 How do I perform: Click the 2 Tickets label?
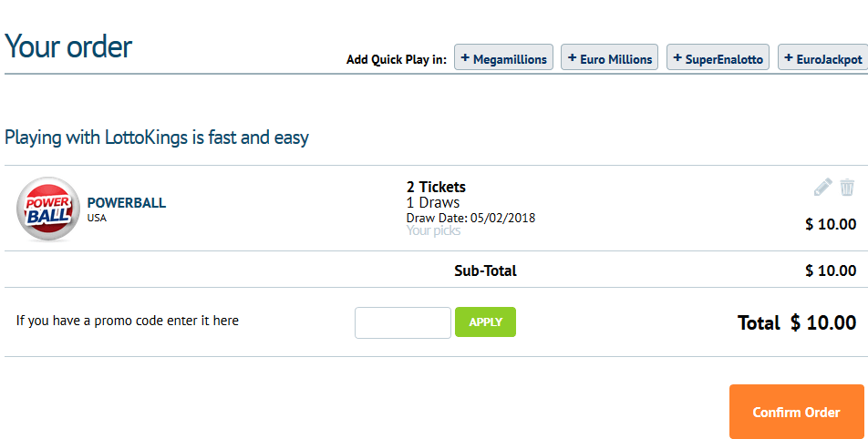pyautogui.click(x=436, y=187)
